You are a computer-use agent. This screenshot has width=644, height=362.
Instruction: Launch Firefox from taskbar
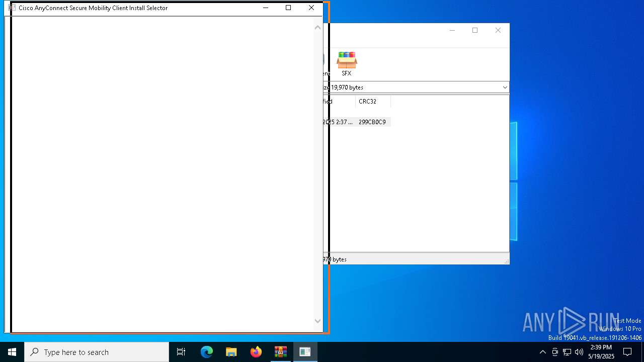click(x=256, y=352)
